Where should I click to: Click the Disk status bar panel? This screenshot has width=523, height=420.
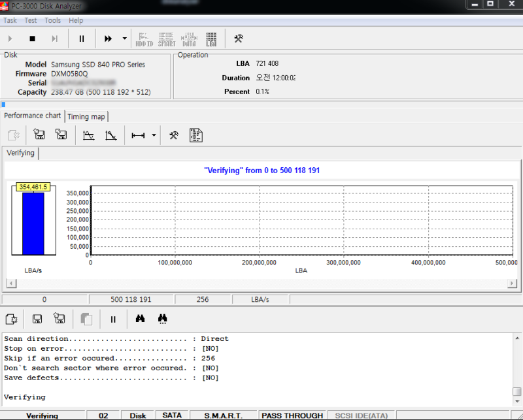[138, 415]
